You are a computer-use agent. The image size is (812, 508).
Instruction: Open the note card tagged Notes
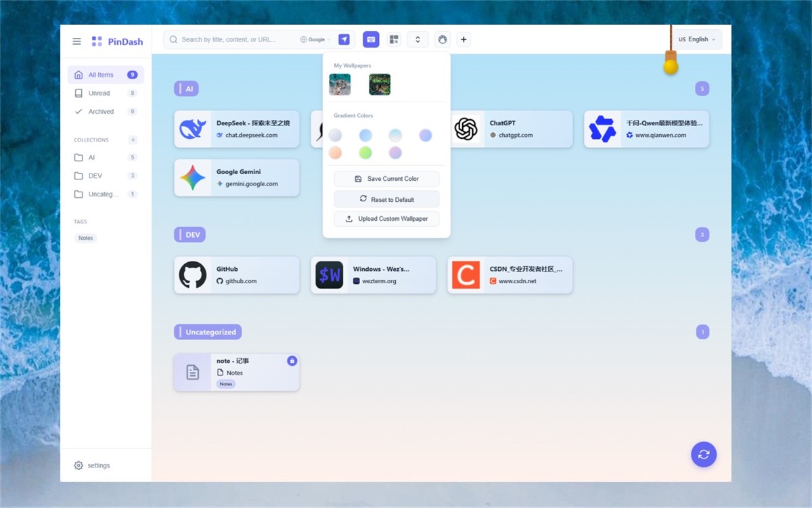(x=237, y=372)
